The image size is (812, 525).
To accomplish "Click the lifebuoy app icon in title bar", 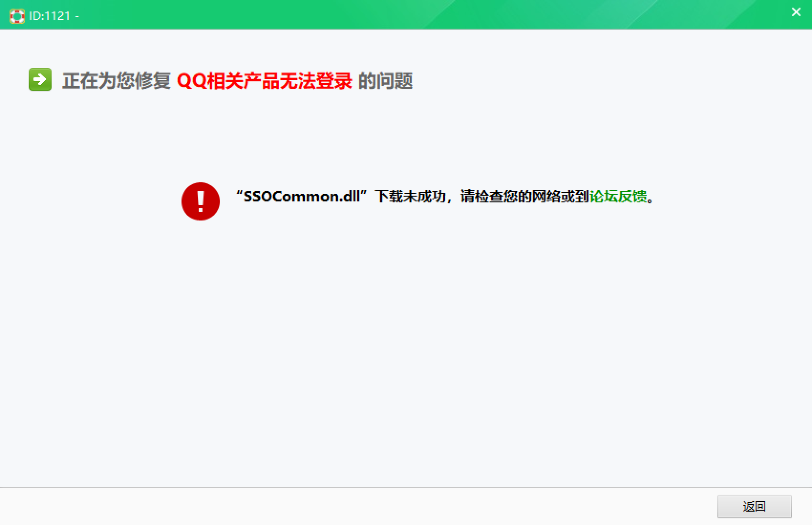I will pos(17,16).
